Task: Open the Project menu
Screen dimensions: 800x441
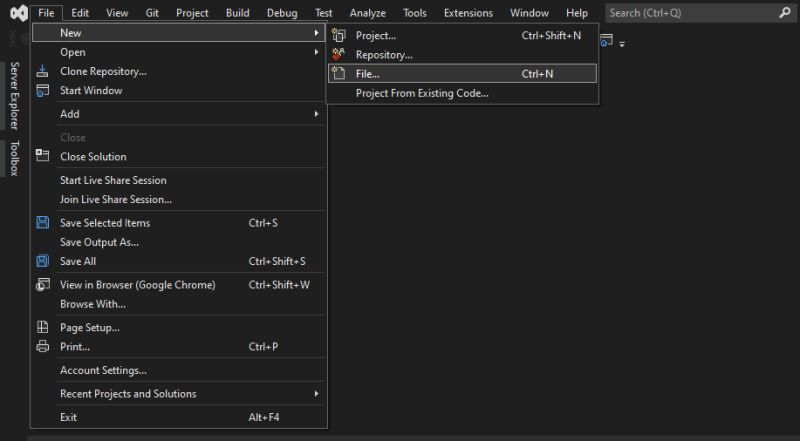Action: (192, 13)
